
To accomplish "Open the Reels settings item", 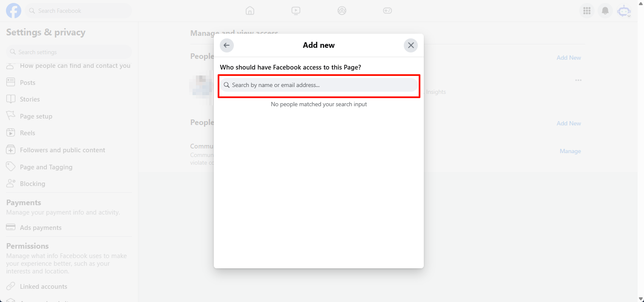I will [x=69, y=133].
